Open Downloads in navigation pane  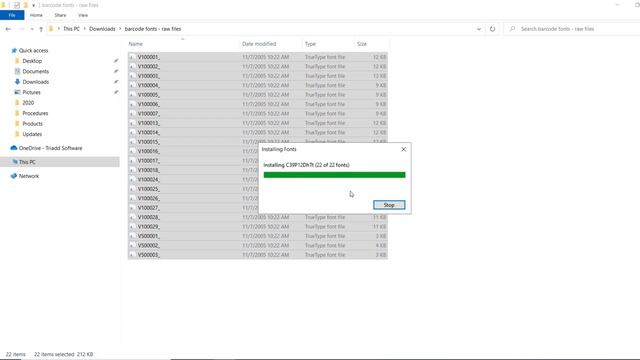(36, 82)
